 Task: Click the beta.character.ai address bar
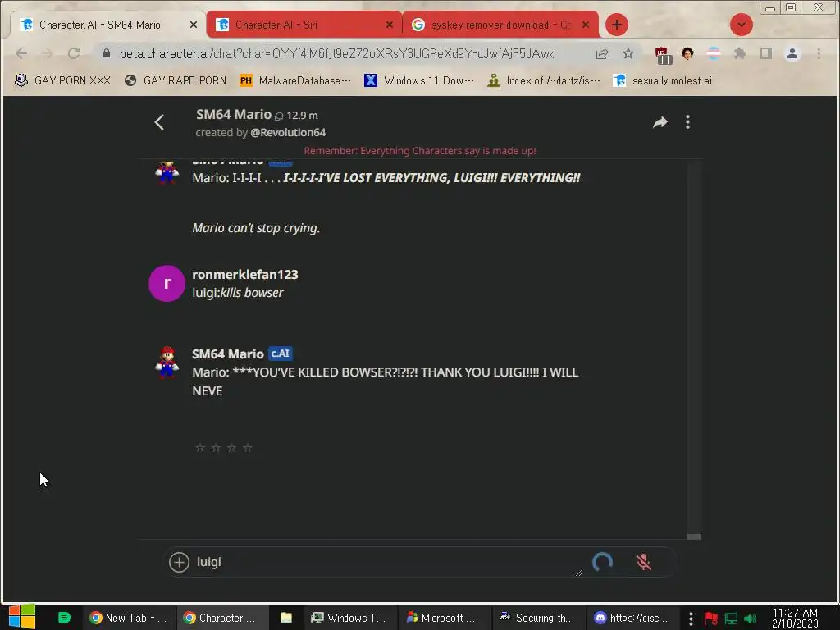[336, 53]
